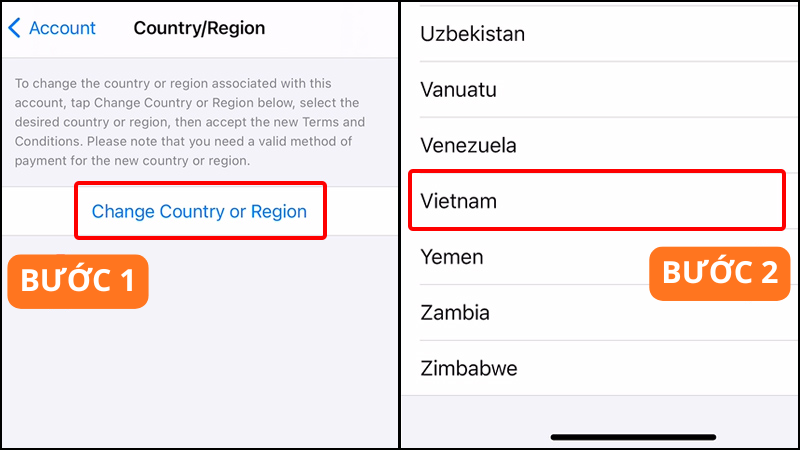
Task: Pick Venezuela from the list
Action: point(468,145)
